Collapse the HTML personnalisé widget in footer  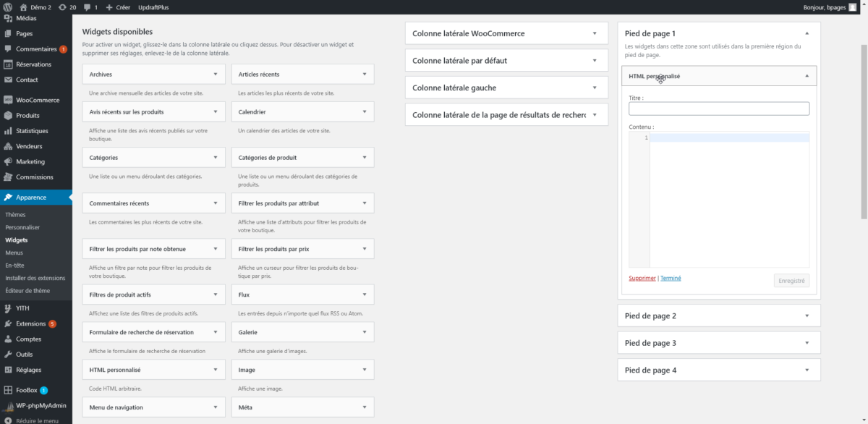(x=807, y=75)
